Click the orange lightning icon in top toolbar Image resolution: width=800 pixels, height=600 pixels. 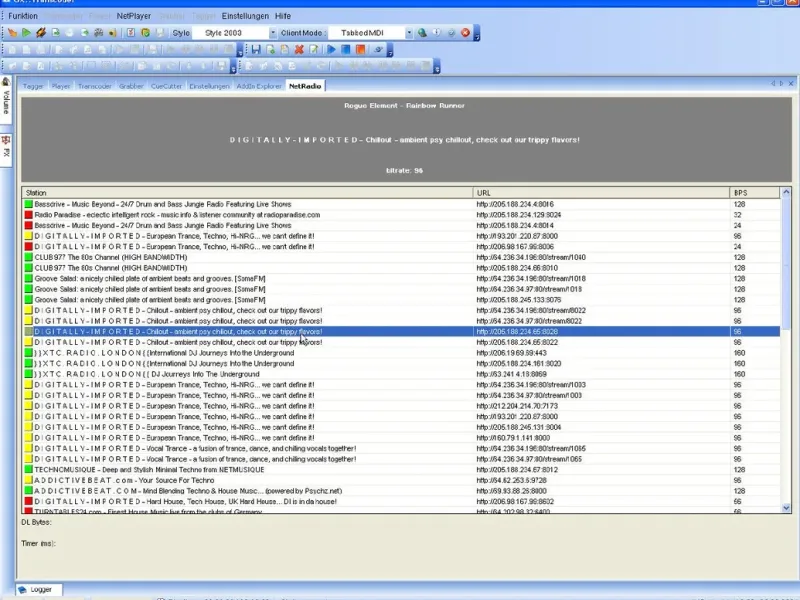pos(41,33)
